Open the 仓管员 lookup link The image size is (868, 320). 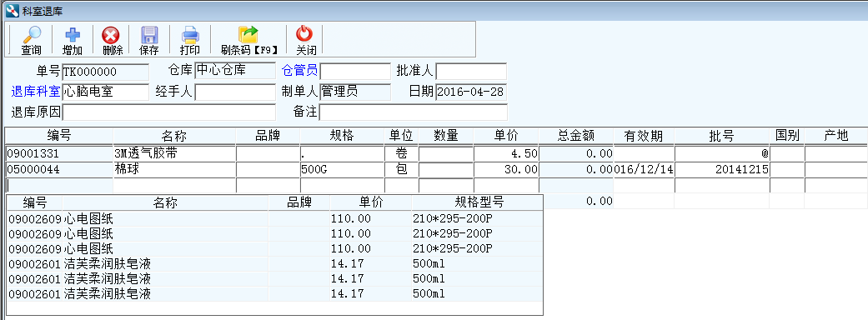(x=299, y=71)
